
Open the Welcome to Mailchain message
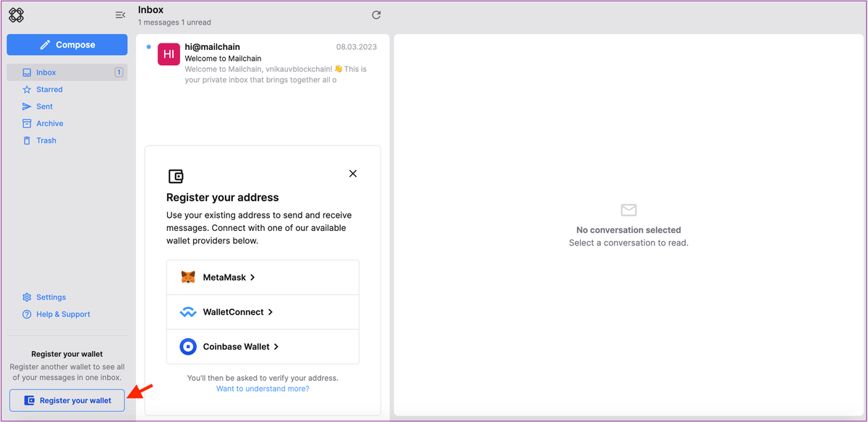pyautogui.click(x=263, y=64)
